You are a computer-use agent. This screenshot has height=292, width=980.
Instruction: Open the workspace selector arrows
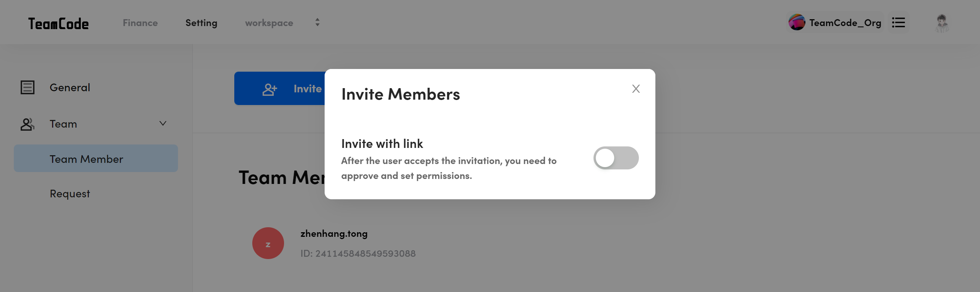pyautogui.click(x=317, y=23)
